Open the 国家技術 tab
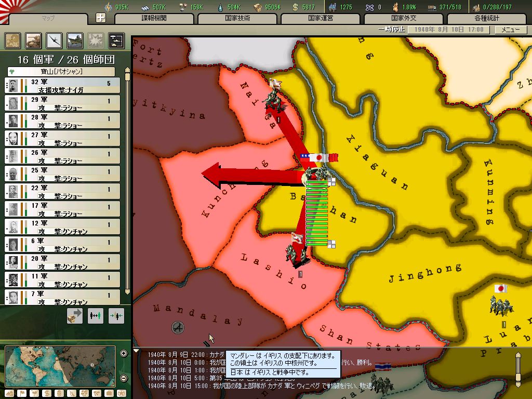The width and height of the screenshot is (532, 399). [237, 18]
